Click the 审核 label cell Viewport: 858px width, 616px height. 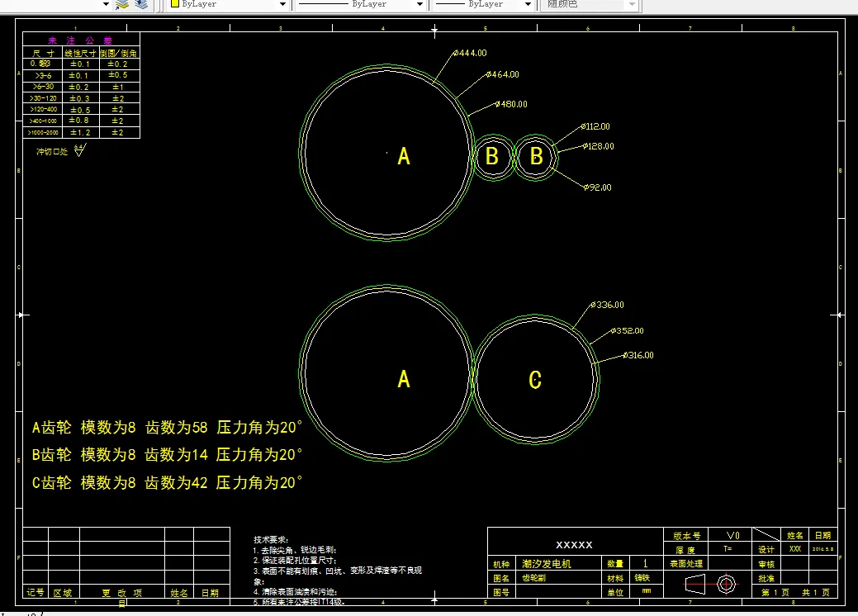[766, 563]
